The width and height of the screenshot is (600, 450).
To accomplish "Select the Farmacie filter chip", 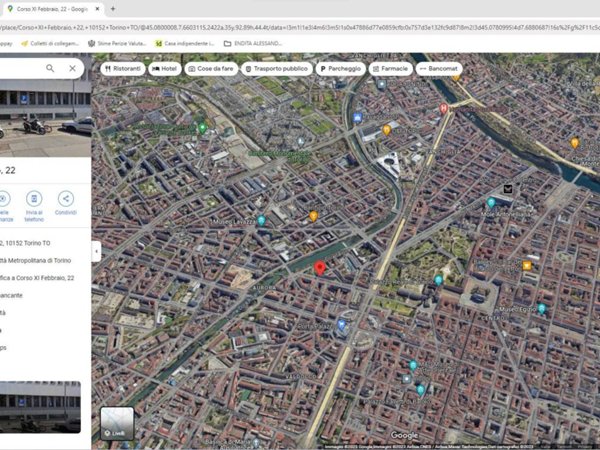I will coord(390,68).
